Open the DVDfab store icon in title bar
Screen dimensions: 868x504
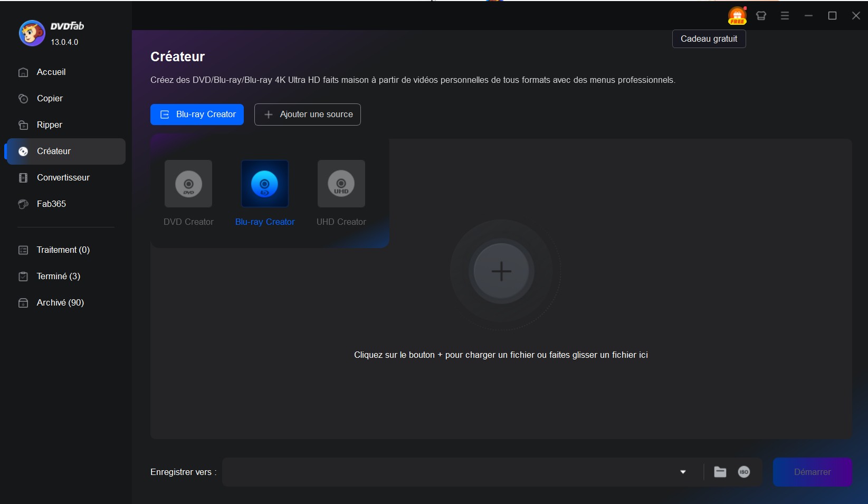[x=761, y=16]
